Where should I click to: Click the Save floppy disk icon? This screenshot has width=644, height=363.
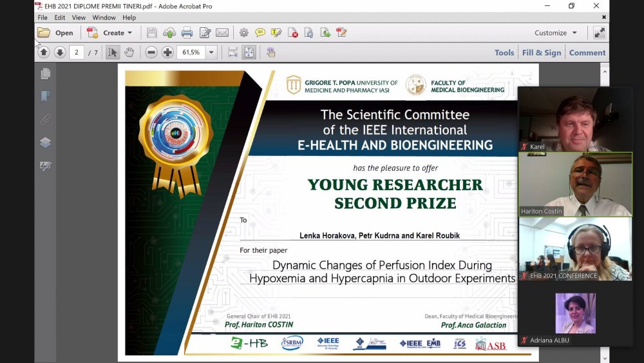point(152,32)
